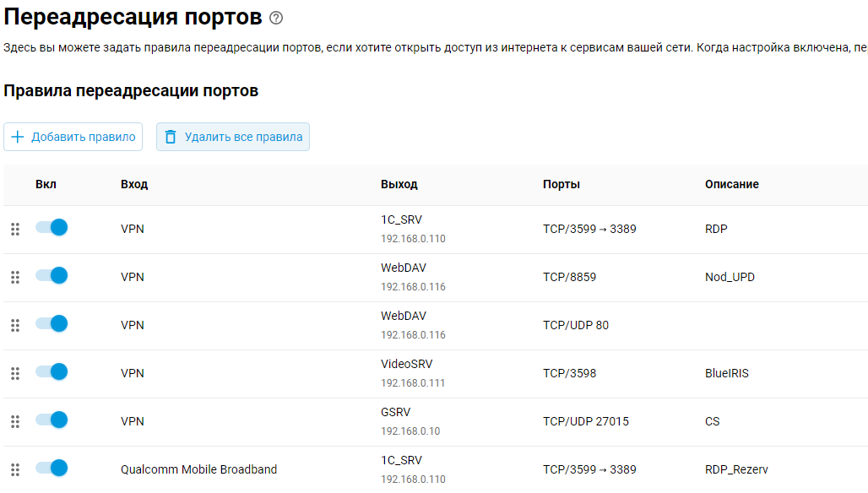
Task: Click plus icon in add rule button
Action: (x=18, y=137)
